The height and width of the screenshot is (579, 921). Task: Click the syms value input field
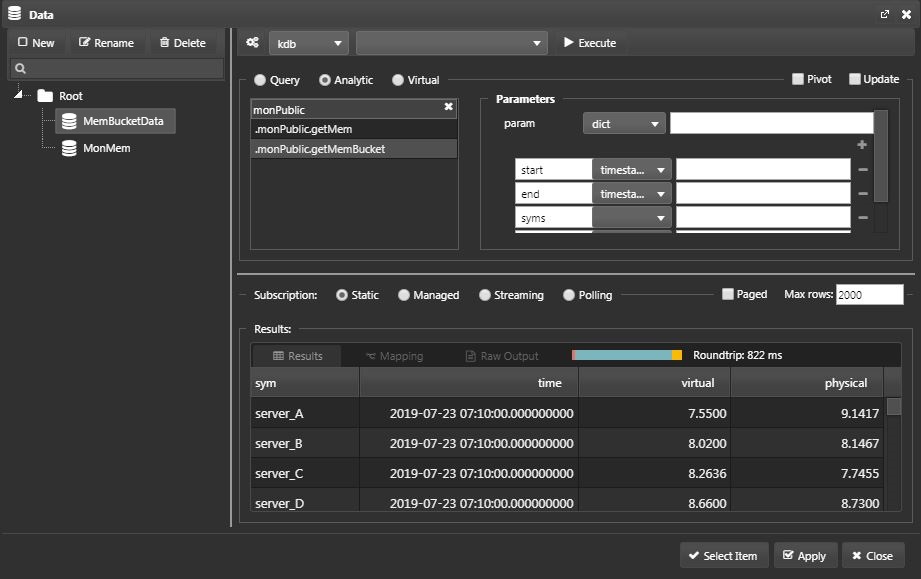[x=763, y=217]
